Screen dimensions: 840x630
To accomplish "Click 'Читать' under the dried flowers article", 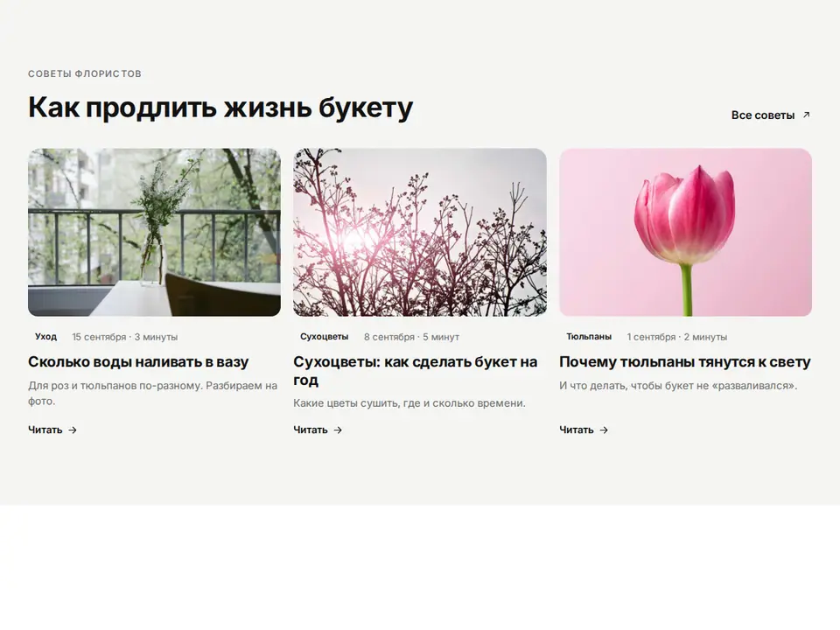I will [318, 430].
